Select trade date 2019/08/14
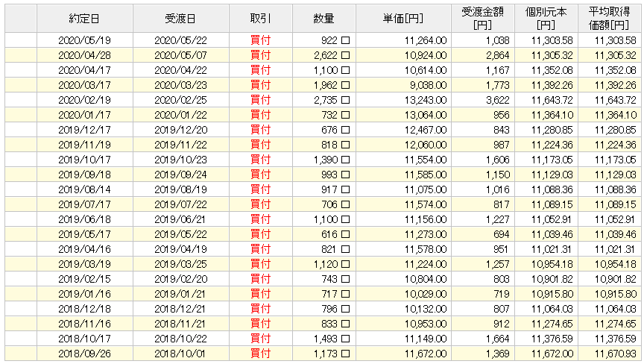The image size is (644, 364). click(x=85, y=189)
